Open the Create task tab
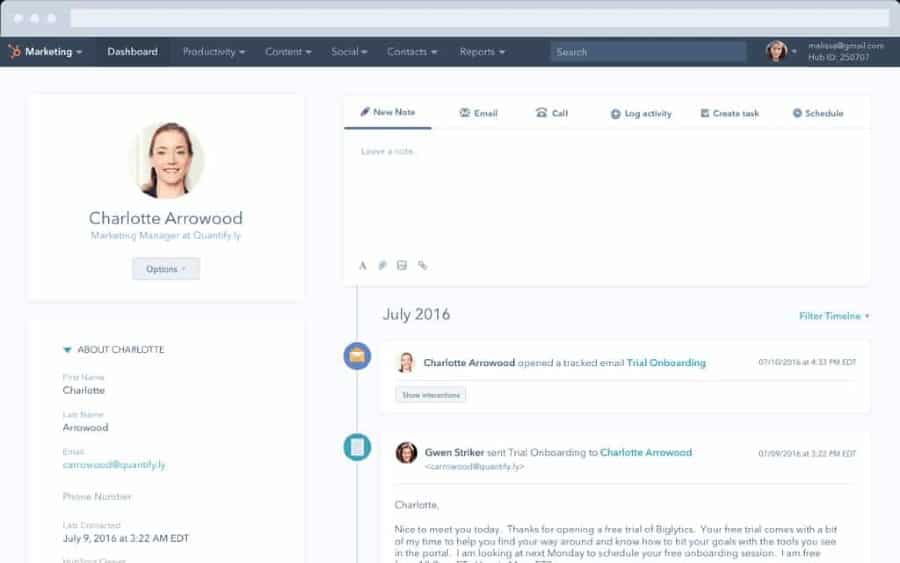Image resolution: width=900 pixels, height=563 pixels. 730,114
